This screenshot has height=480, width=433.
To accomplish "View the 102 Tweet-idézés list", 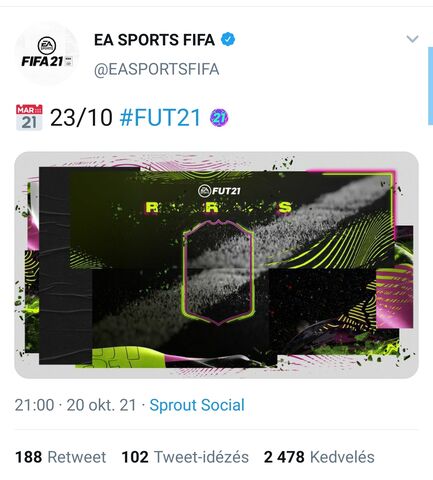I will 185,457.
